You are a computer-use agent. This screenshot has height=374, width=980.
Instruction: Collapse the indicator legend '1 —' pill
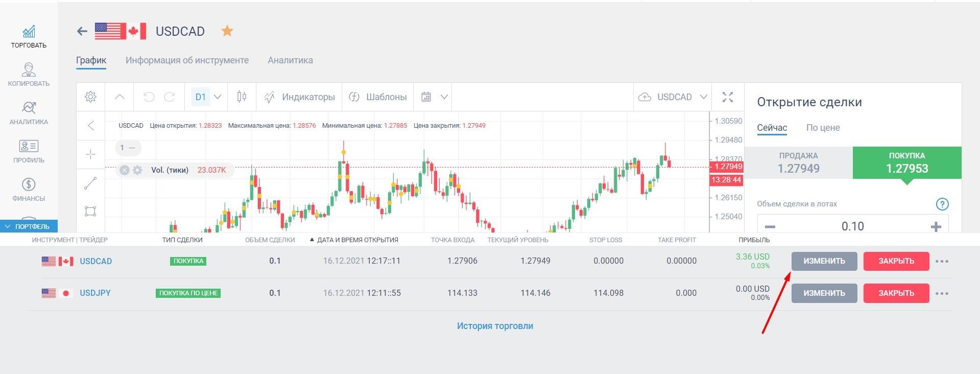click(x=128, y=148)
